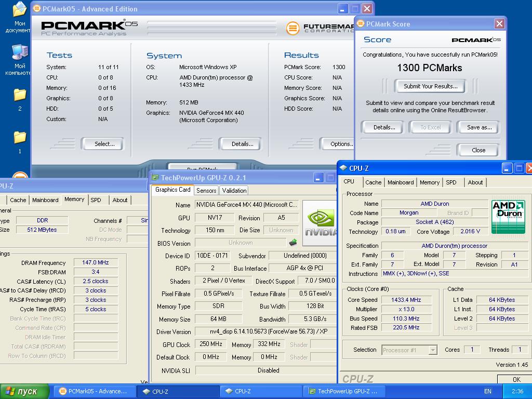
Task: Open desktop folder named 1
Action: 20,142
